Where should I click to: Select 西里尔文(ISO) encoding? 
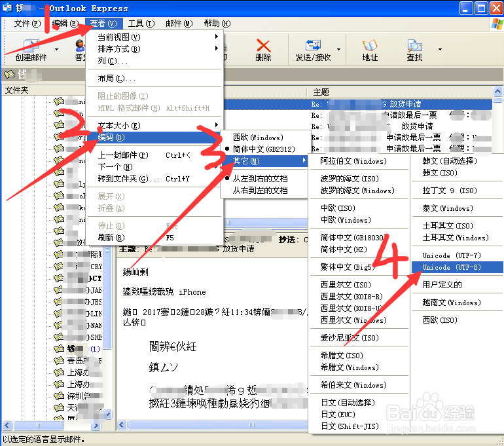[359, 285]
